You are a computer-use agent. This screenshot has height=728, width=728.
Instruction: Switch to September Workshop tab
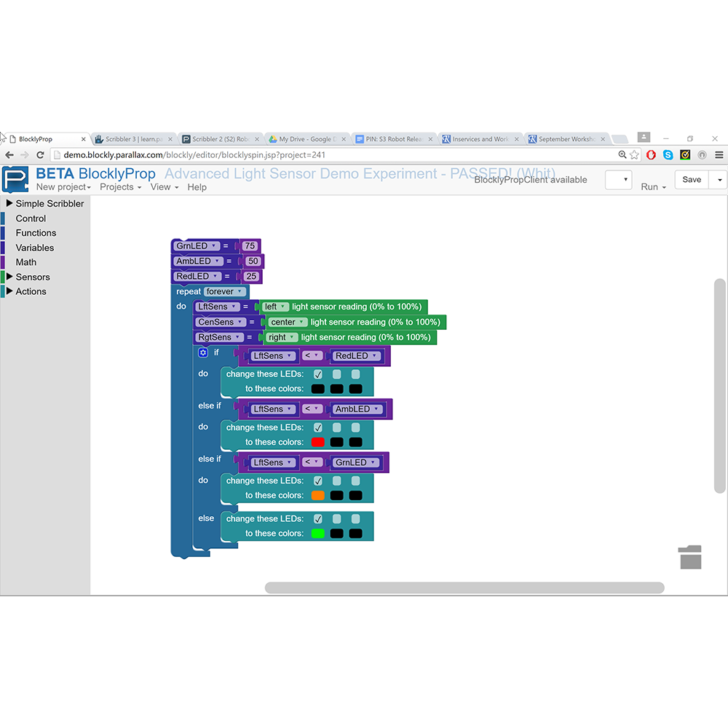coord(566,139)
